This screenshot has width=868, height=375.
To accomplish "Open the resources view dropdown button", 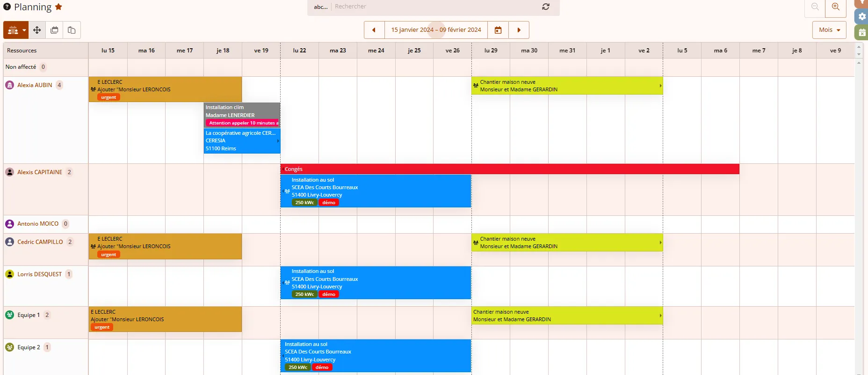I will (x=16, y=30).
